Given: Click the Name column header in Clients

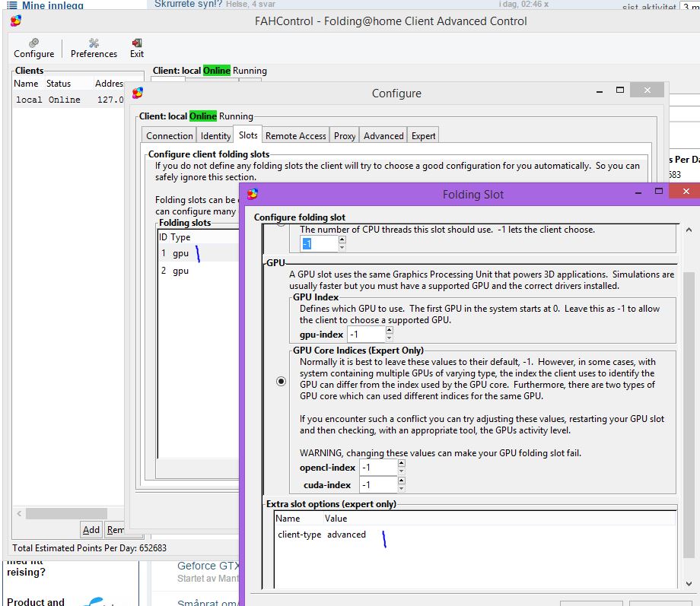Looking at the screenshot, I should [27, 84].
